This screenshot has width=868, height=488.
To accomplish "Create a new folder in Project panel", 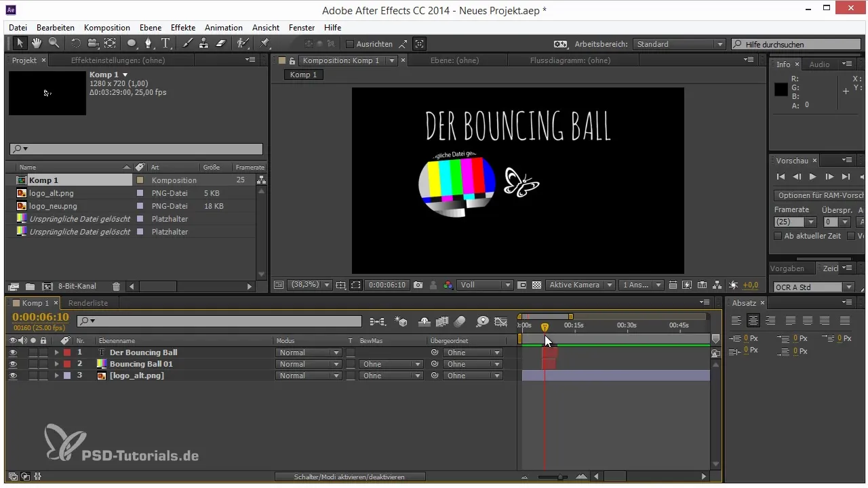I will [29, 287].
